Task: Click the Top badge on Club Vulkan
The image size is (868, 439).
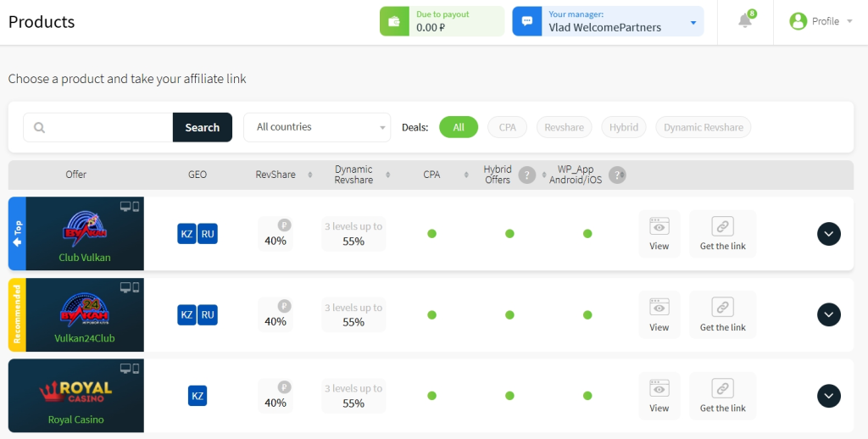Action: pos(17,234)
